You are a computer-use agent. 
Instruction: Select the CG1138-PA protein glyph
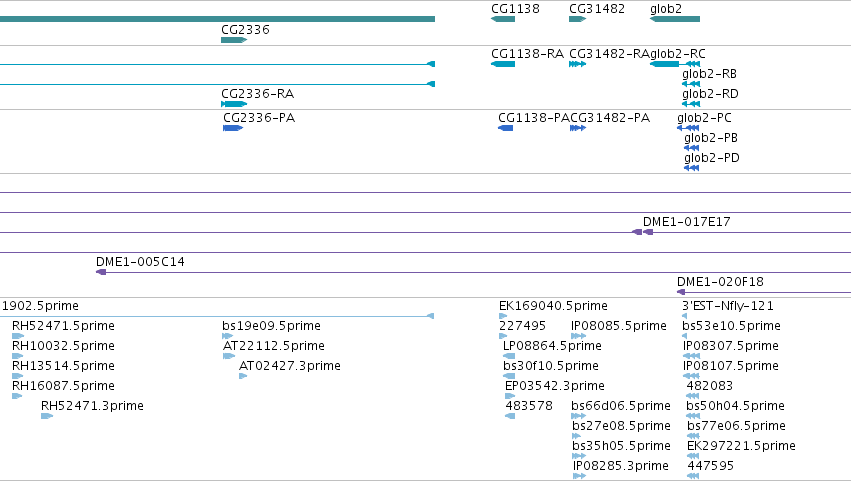505,128
